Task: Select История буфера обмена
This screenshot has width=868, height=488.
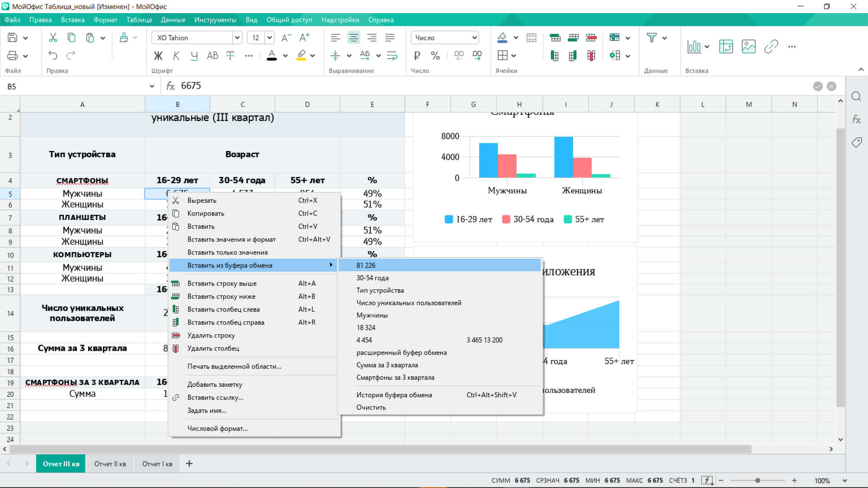Action: 439,395
